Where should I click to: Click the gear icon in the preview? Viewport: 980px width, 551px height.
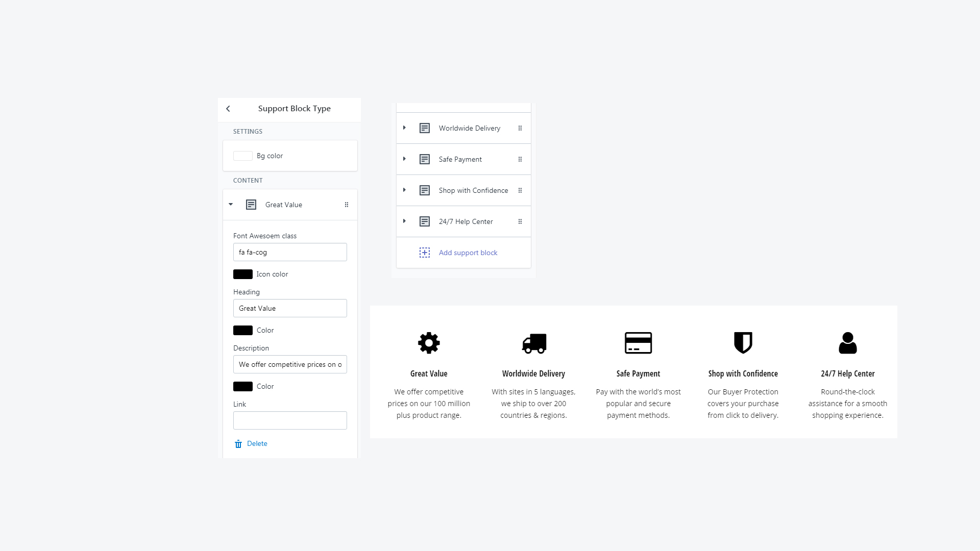coord(429,343)
